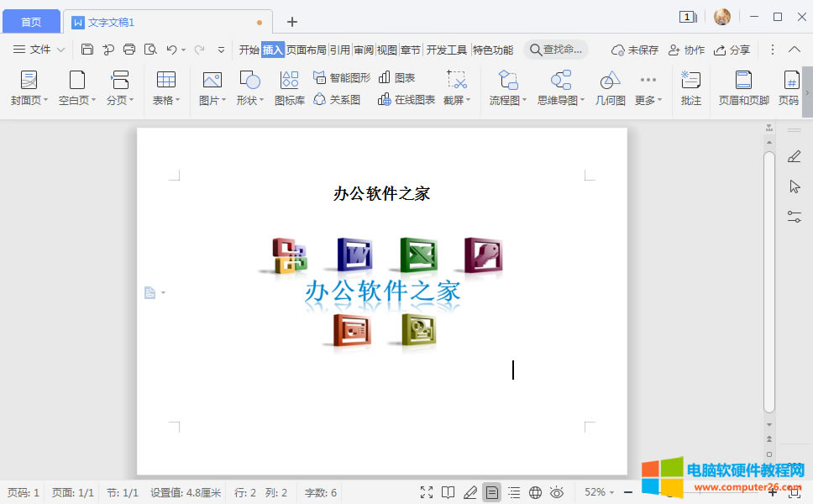The image size is (813, 504).
Task: Click the 协作 collaborate button
Action: [x=686, y=50]
